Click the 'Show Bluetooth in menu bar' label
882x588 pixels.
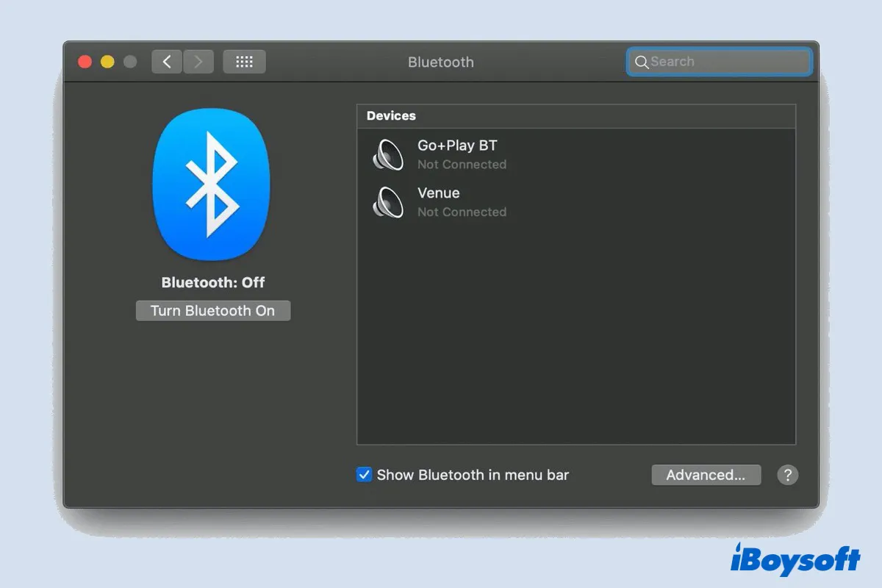[473, 475]
